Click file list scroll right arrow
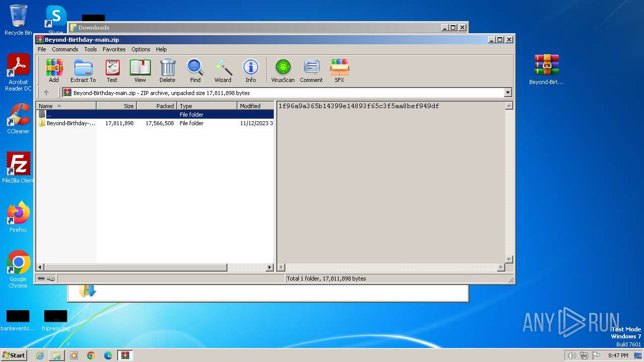Screen dimensions: 644x362 click(270, 267)
